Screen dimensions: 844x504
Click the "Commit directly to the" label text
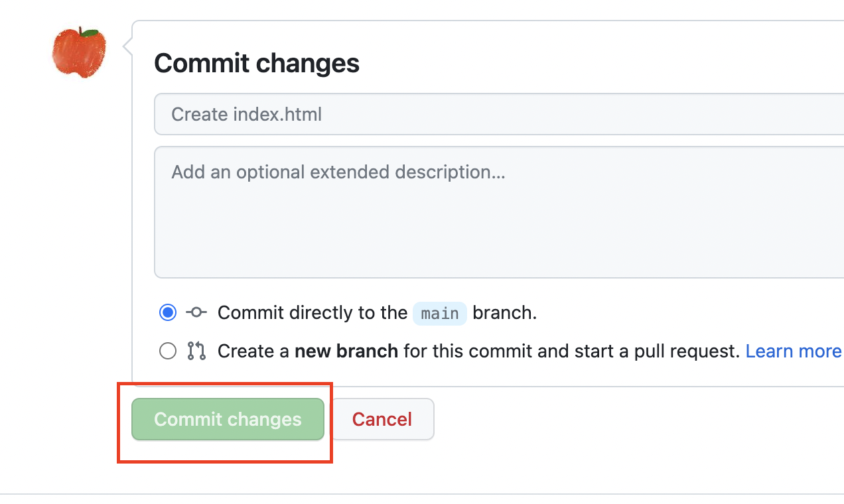pos(313,312)
